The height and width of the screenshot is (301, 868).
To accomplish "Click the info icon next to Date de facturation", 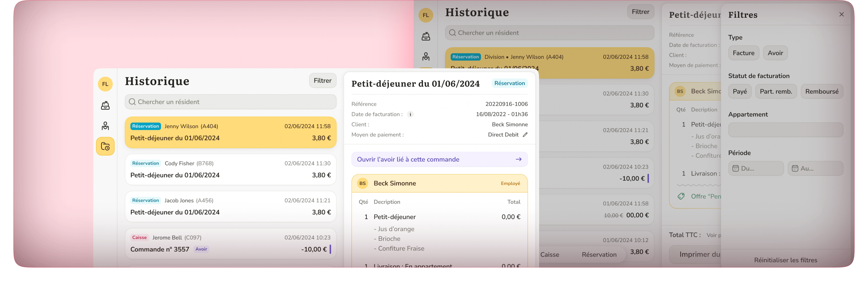I will coord(410,114).
